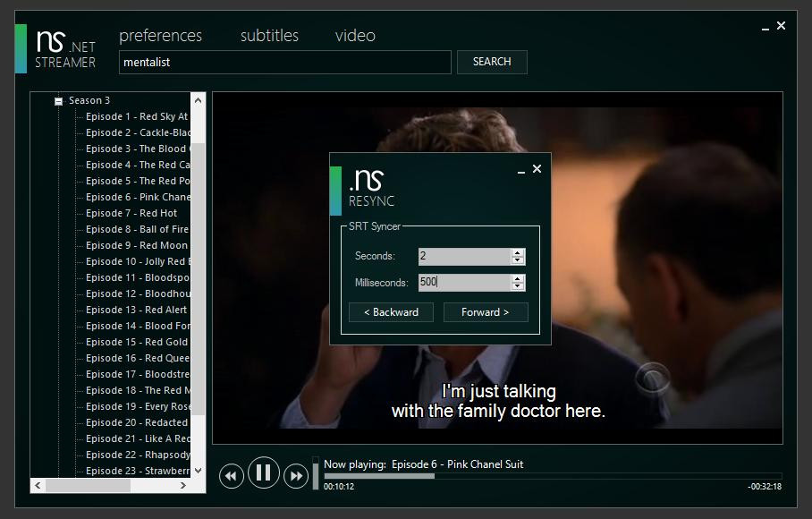Click the SEARCH button
Screen dimensions: 812x519
pyautogui.click(x=492, y=62)
